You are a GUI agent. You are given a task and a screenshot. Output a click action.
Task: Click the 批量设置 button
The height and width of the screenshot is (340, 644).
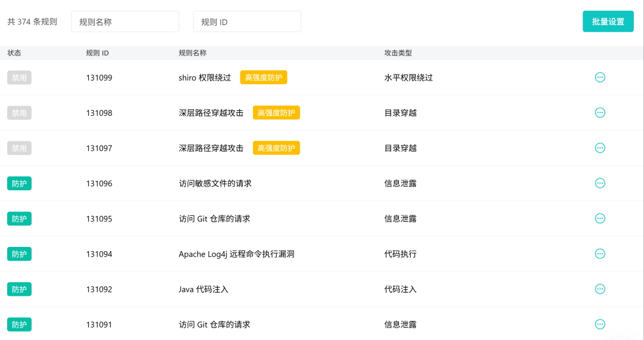[608, 21]
